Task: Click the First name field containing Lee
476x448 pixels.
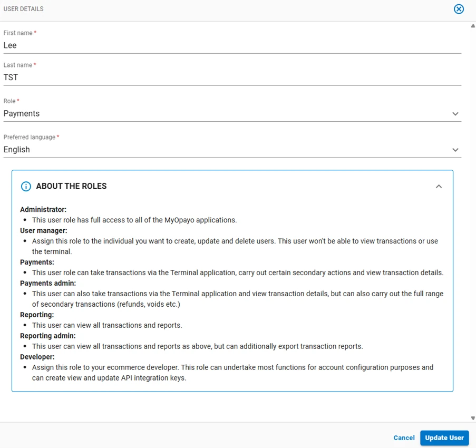Action: pyautogui.click(x=232, y=45)
